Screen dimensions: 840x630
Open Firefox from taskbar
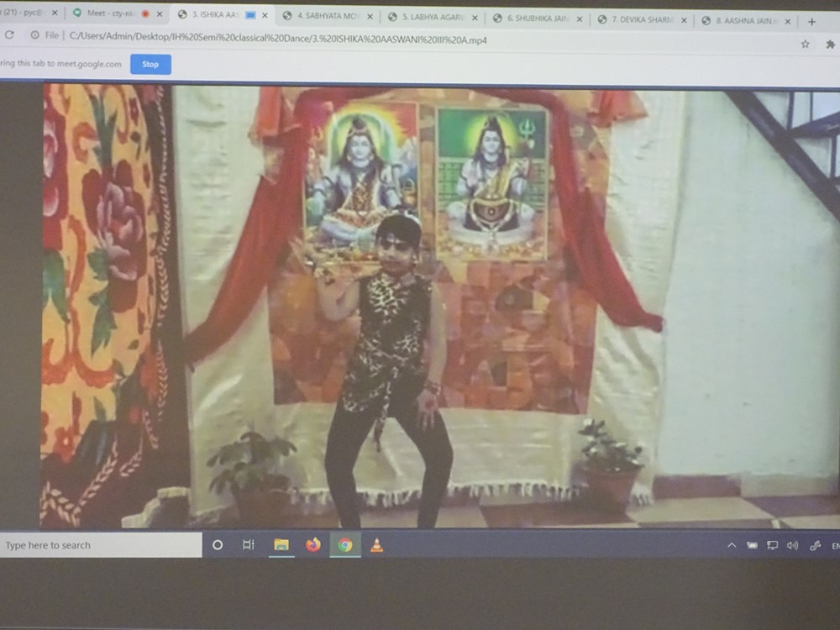click(x=312, y=545)
